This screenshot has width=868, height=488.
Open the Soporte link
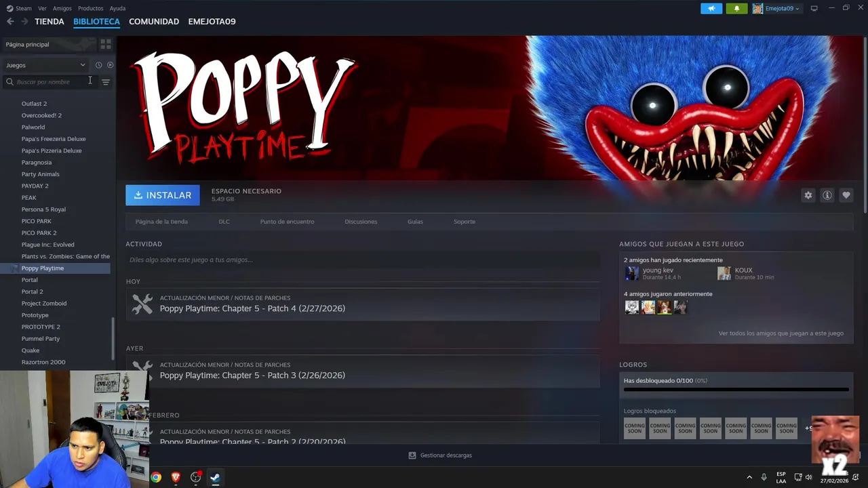465,222
